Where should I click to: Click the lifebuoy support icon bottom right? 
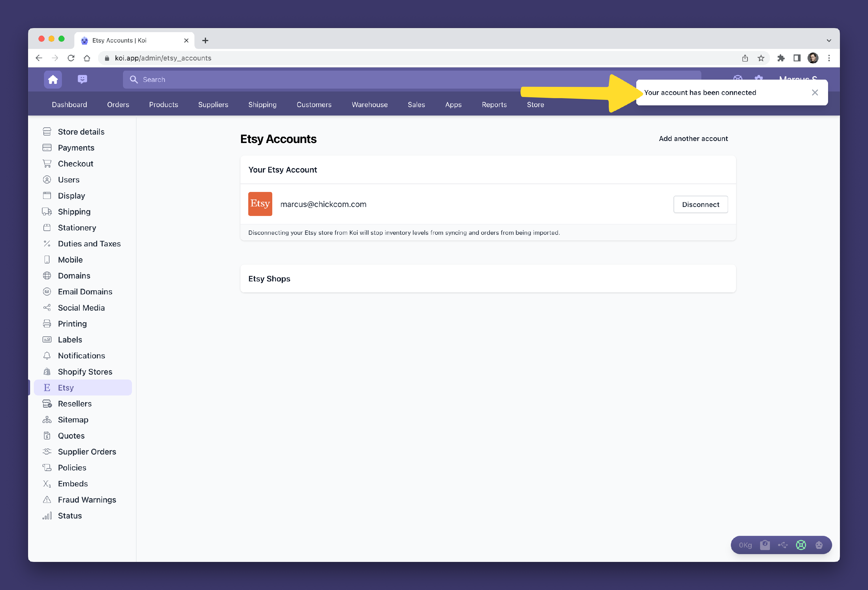pos(801,545)
